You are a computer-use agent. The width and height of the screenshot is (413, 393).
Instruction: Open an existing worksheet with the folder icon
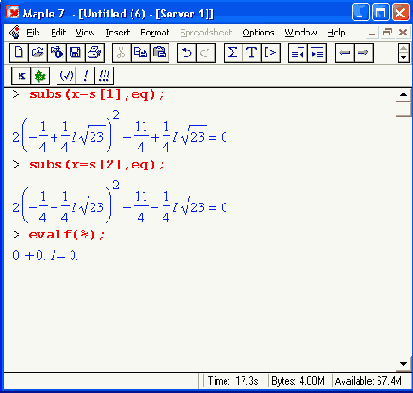[38, 53]
